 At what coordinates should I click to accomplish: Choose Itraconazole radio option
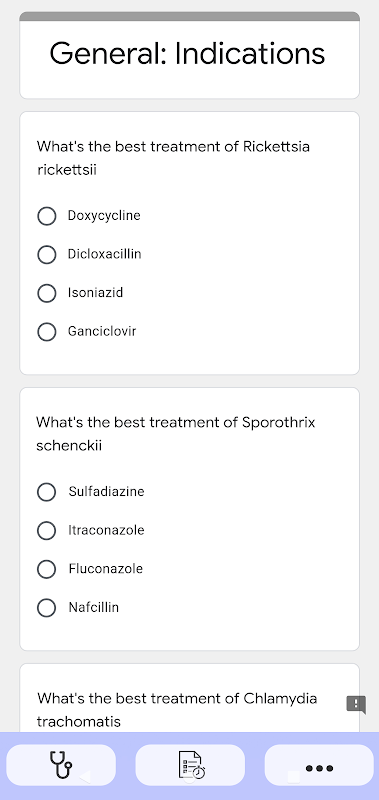coord(46,531)
